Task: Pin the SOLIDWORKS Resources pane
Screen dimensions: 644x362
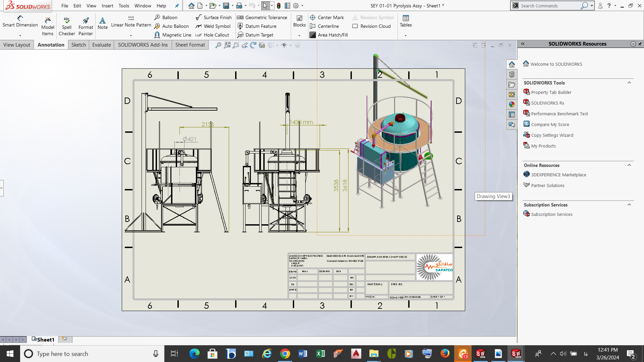Action: pos(640,44)
